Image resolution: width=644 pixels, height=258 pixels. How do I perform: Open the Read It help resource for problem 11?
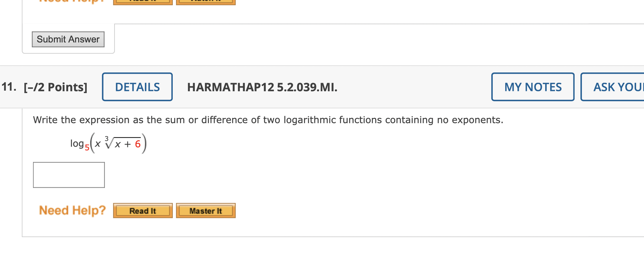point(142,210)
